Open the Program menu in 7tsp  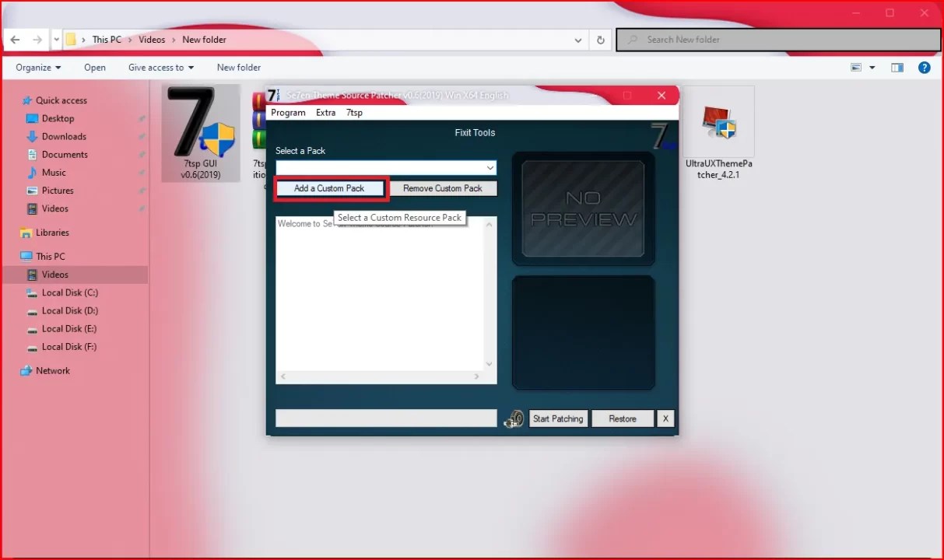288,113
